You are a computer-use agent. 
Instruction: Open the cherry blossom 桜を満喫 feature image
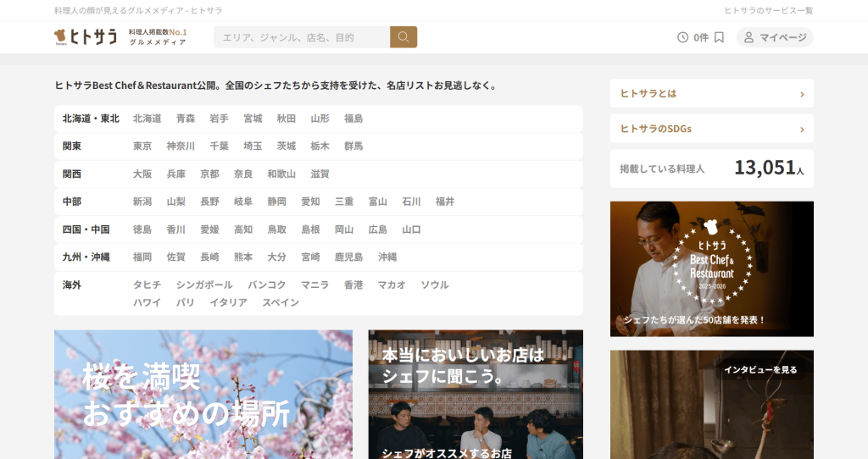pos(203,394)
